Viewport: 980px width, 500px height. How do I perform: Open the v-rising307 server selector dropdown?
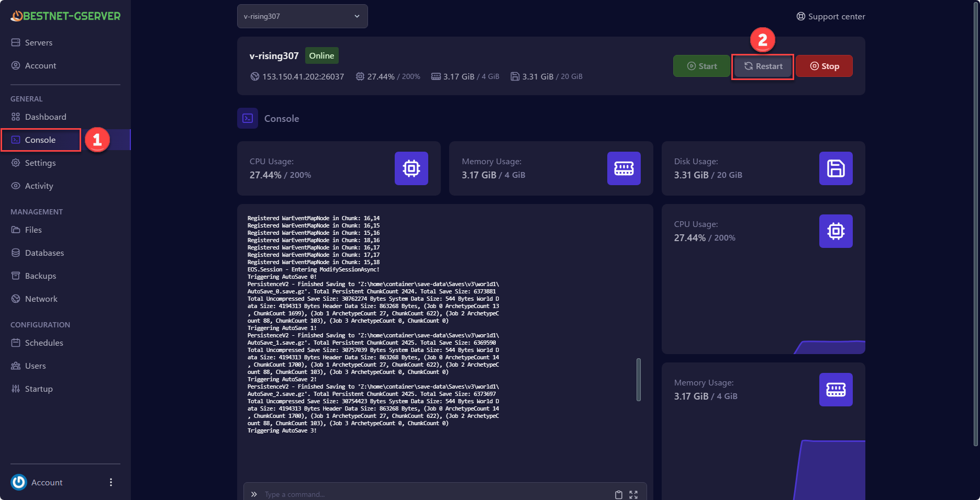click(303, 16)
